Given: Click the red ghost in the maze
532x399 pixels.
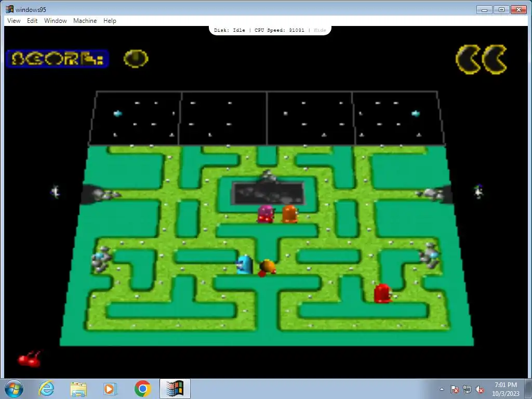Looking at the screenshot, I should pos(383,293).
